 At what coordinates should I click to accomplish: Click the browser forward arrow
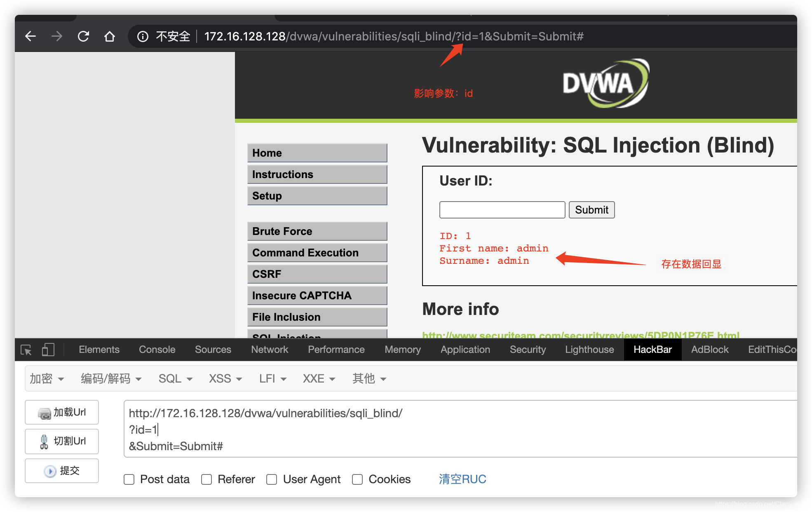point(57,36)
